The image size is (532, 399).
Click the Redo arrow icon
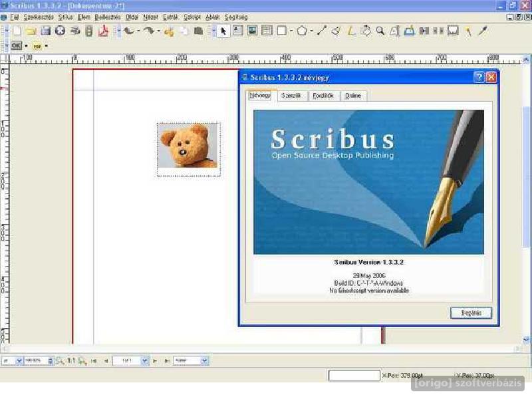pyautogui.click(x=148, y=31)
